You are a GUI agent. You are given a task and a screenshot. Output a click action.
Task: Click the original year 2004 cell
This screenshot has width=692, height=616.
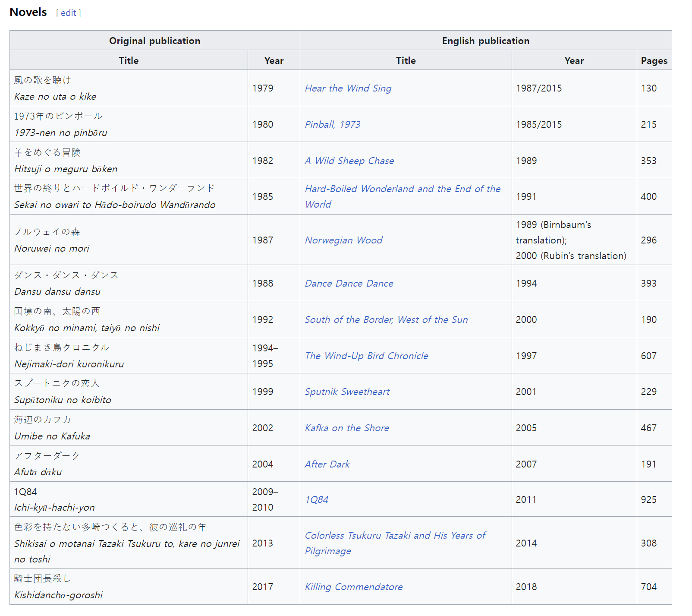[x=274, y=464]
